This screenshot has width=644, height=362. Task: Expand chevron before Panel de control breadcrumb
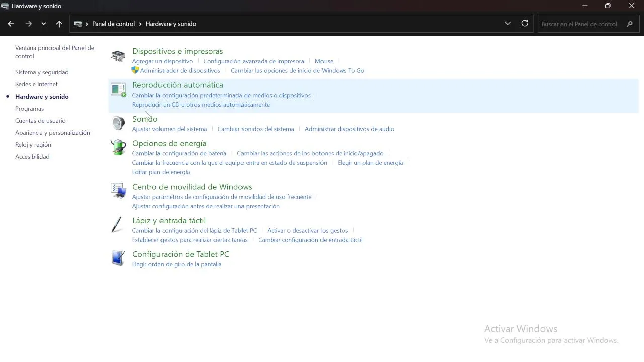click(87, 24)
